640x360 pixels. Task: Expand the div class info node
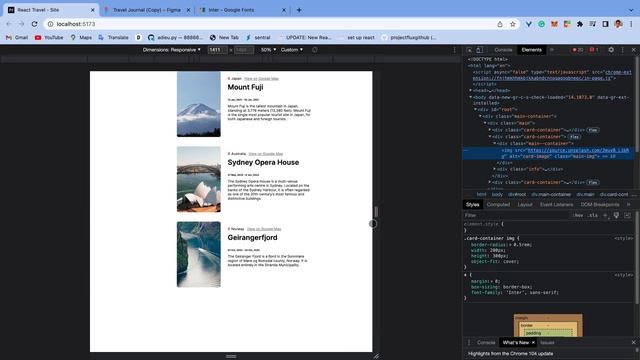coord(495,169)
